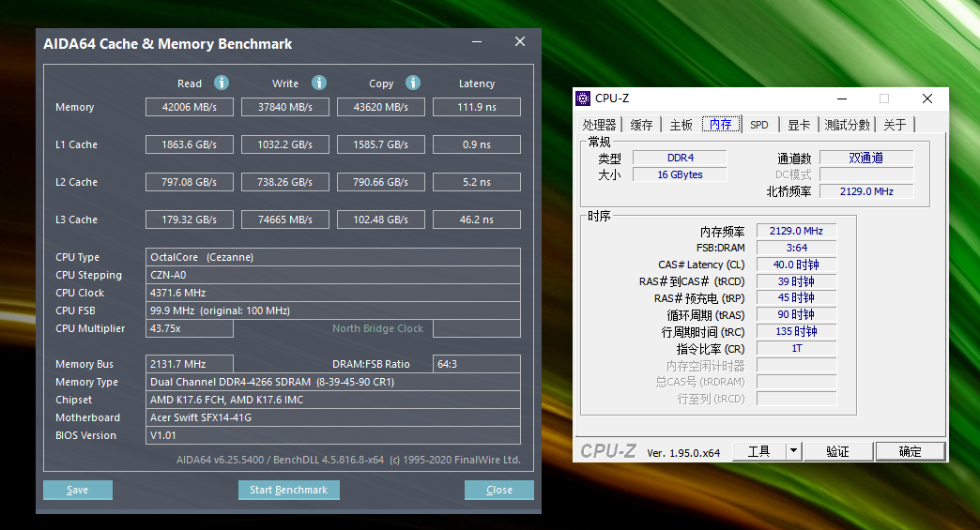Click the 验证 button in CPU-Z
The image size is (980, 530).
coord(837,450)
